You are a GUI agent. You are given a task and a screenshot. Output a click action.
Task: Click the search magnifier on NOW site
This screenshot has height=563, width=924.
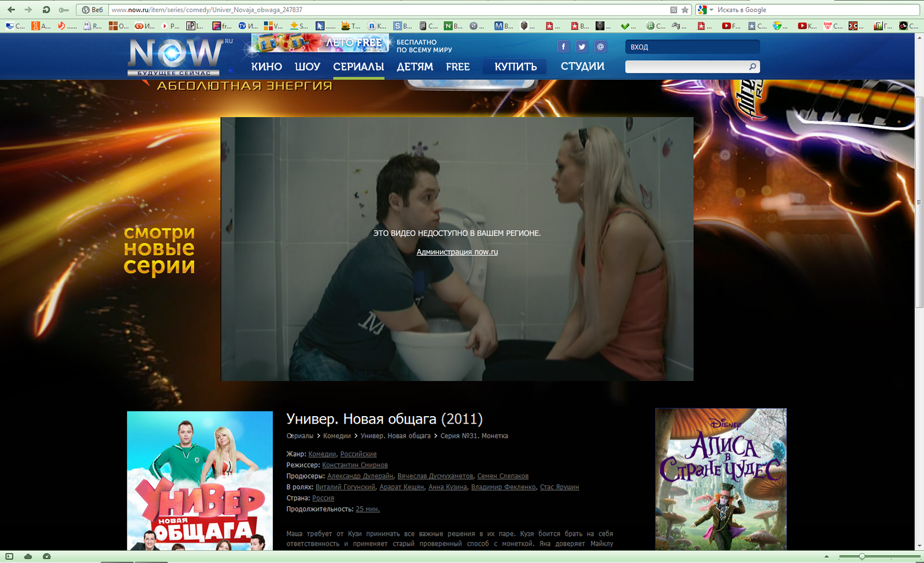click(x=752, y=67)
